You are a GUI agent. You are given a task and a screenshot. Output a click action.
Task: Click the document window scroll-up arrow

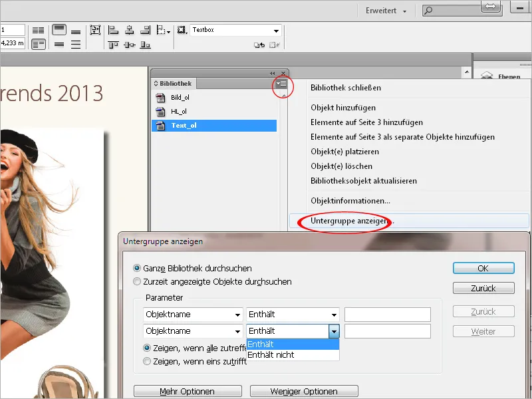pos(467,72)
